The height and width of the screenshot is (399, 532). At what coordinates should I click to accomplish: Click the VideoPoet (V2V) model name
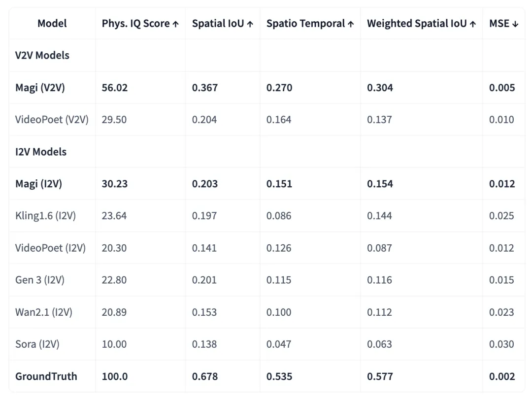pyautogui.click(x=52, y=120)
